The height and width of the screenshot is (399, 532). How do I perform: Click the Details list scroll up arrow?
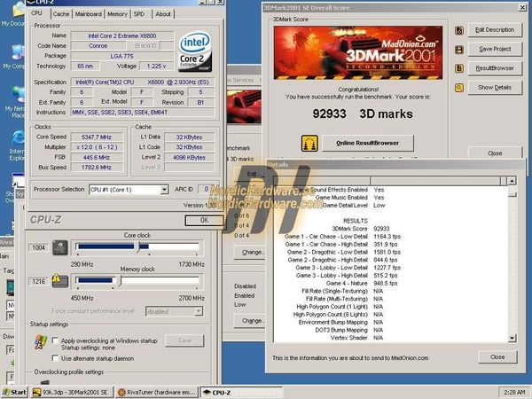click(512, 181)
